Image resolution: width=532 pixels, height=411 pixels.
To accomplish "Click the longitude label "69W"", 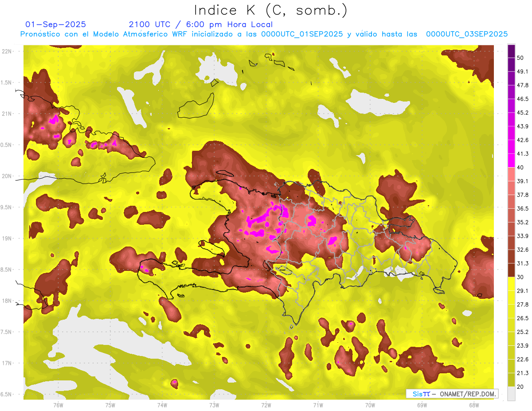I will pos(422,405).
